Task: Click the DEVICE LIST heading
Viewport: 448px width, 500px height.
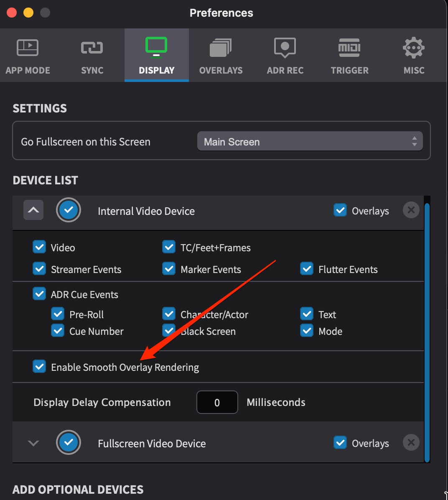Action: [x=45, y=180]
